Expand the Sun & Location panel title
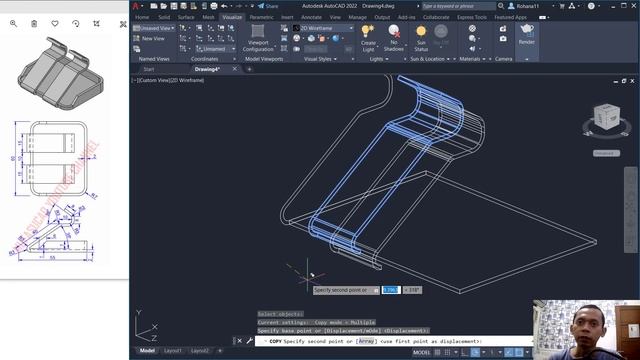 [x=429, y=59]
